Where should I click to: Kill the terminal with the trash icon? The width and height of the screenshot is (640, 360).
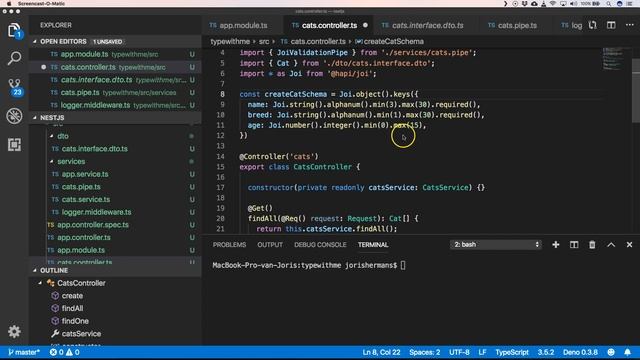click(592, 244)
